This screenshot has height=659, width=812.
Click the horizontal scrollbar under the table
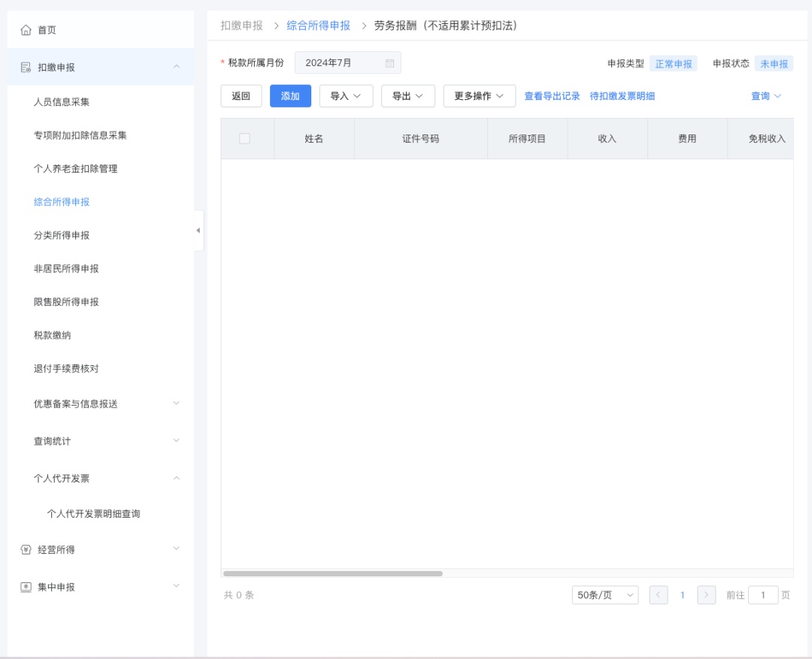(x=332, y=573)
